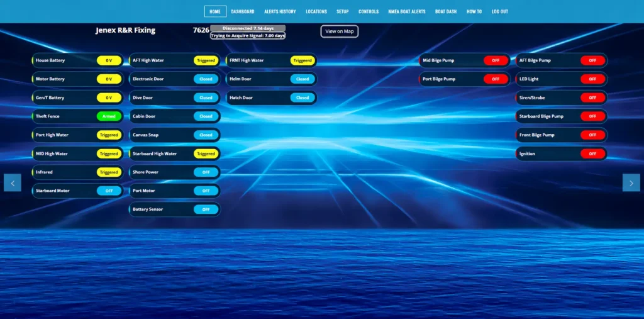Click Trying to Acquire Signal status
Viewport: 644px width, 319px height.
248,36
